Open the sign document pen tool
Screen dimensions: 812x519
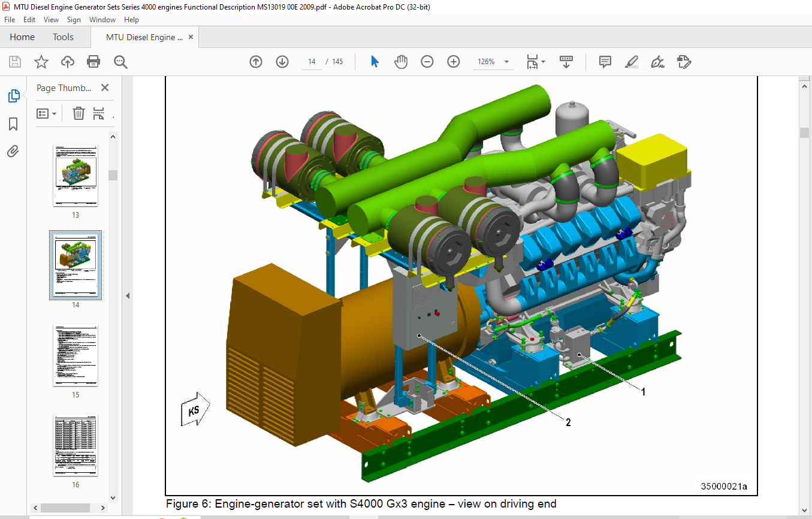click(657, 62)
